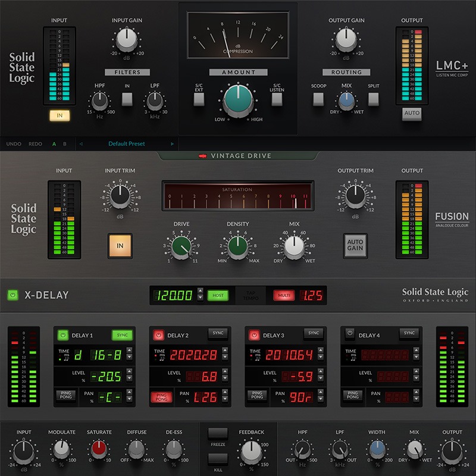476x476 pixels.
Task: Increase Delay 3 PAN stepper up
Action: (x=321, y=392)
